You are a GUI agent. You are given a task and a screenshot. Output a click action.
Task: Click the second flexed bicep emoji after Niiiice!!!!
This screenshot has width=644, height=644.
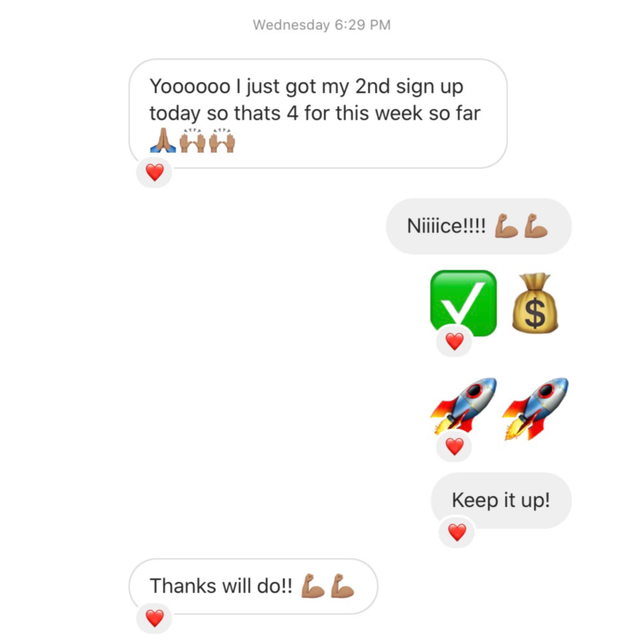(536, 226)
